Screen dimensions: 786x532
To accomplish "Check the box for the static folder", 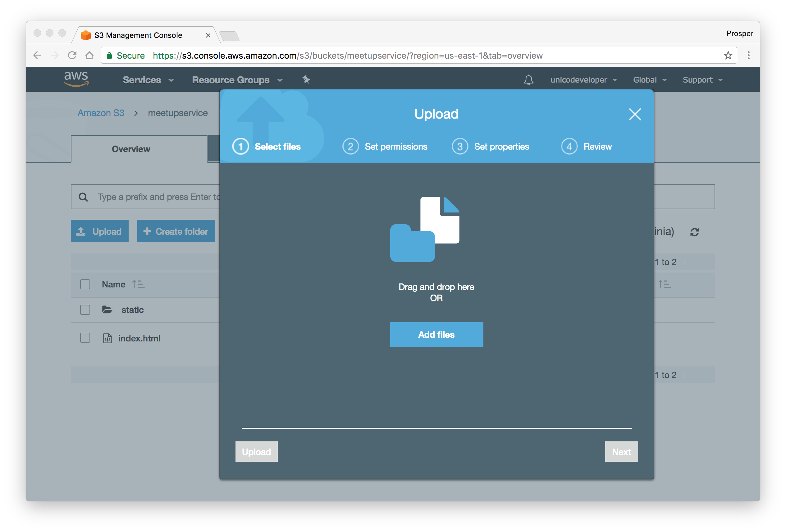I will (85, 309).
